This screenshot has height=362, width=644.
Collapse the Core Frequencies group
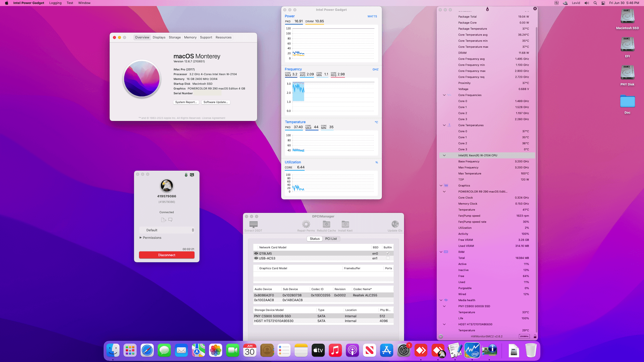[x=444, y=95]
